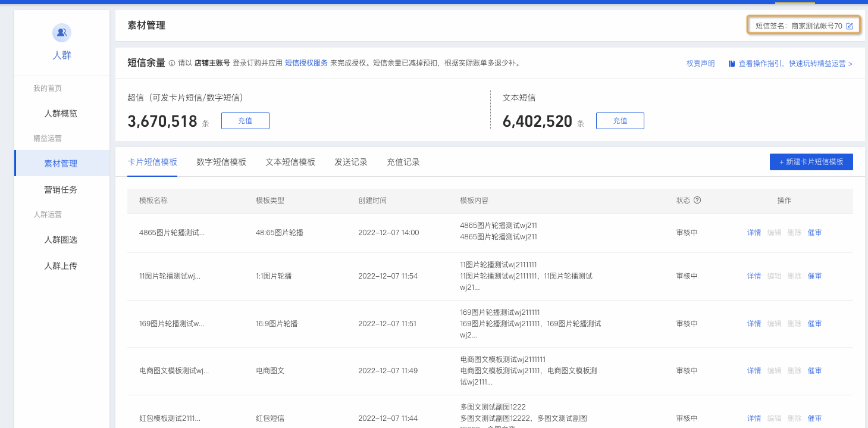Click creation time 2022-12-07 11:54
Screen dimensions: 868x428
pos(388,276)
